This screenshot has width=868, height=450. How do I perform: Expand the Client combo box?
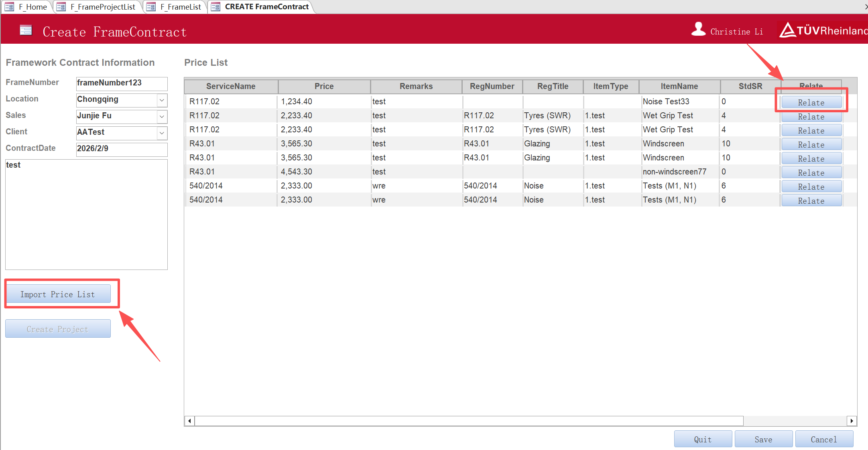point(162,133)
